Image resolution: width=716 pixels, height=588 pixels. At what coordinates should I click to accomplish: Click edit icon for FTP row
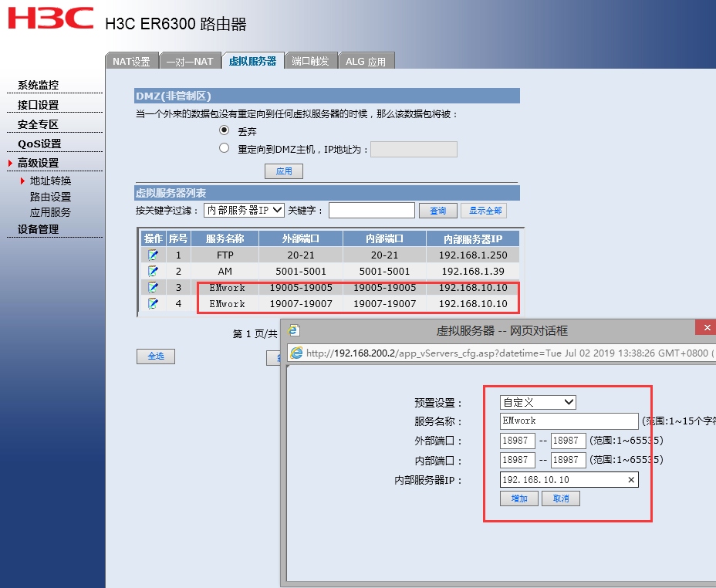point(153,255)
